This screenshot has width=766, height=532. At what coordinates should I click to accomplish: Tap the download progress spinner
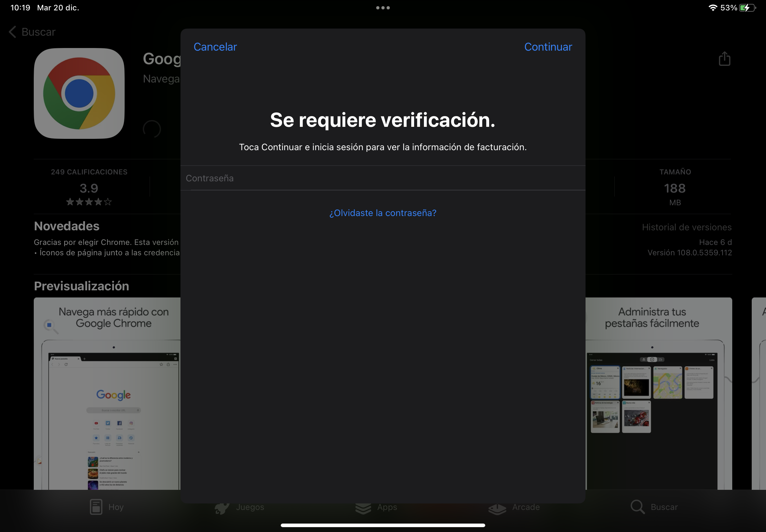(152, 129)
